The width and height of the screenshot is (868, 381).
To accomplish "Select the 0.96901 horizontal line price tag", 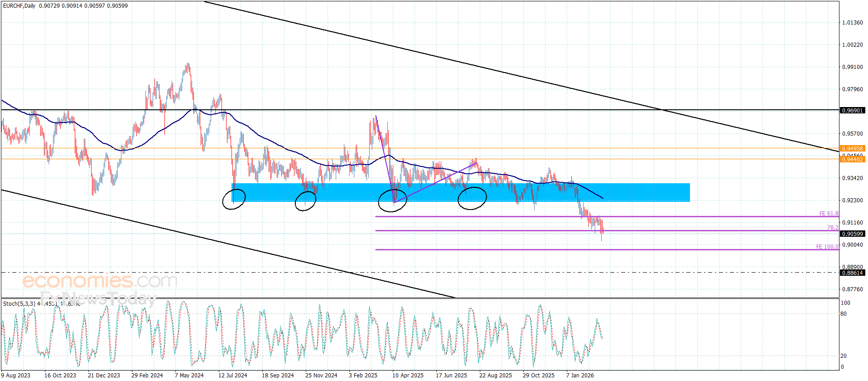I will tap(852, 110).
